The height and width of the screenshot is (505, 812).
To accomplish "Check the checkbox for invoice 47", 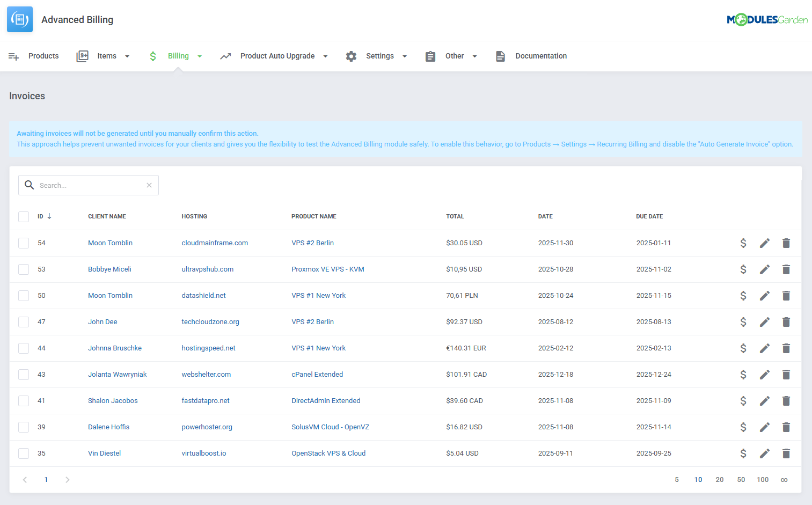I will 24,321.
